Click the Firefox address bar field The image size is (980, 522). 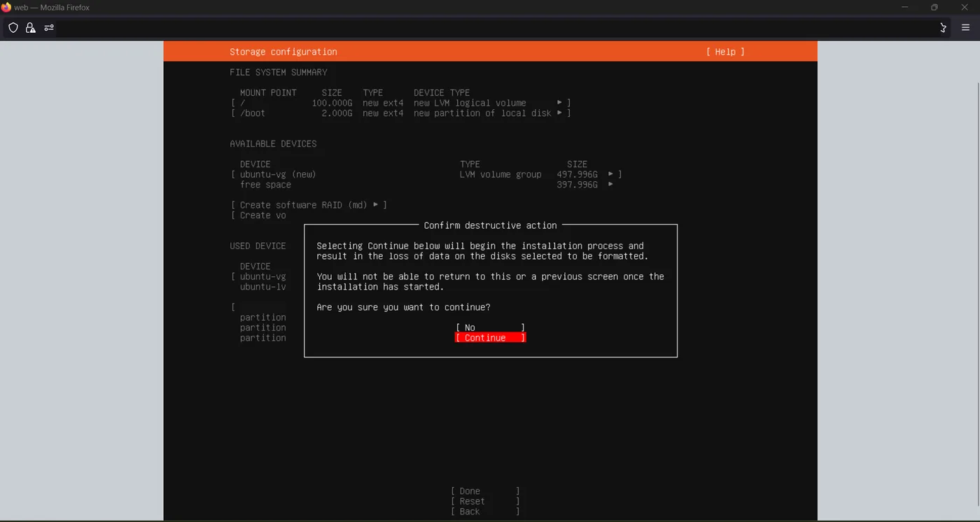490,28
